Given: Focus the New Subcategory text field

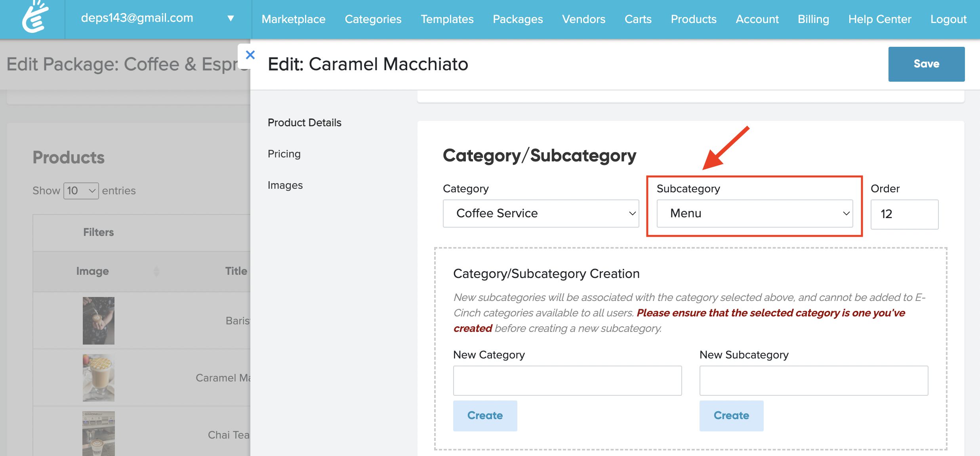Looking at the screenshot, I should click(813, 380).
